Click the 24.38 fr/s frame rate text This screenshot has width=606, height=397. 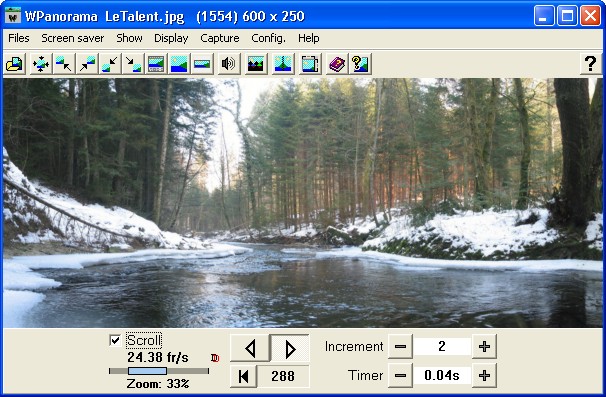click(x=158, y=358)
